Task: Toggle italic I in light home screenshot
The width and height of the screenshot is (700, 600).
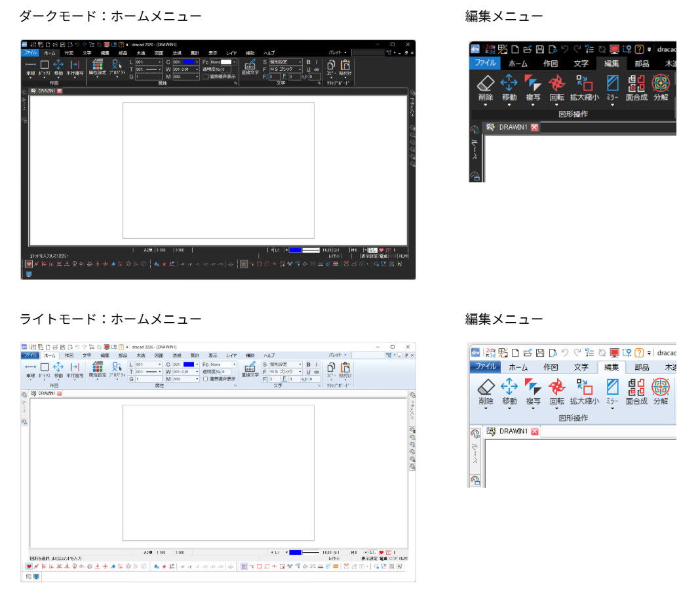Action: (317, 365)
